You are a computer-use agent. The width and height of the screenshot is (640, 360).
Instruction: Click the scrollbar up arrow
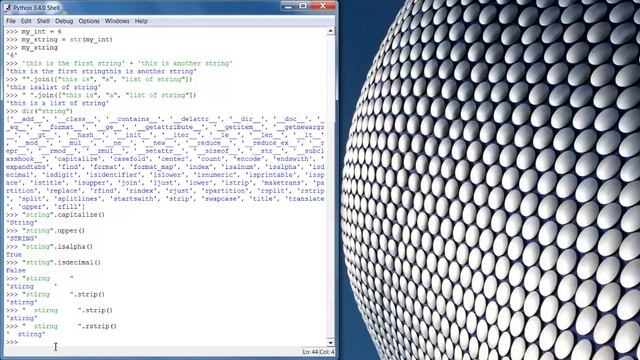(x=331, y=31)
